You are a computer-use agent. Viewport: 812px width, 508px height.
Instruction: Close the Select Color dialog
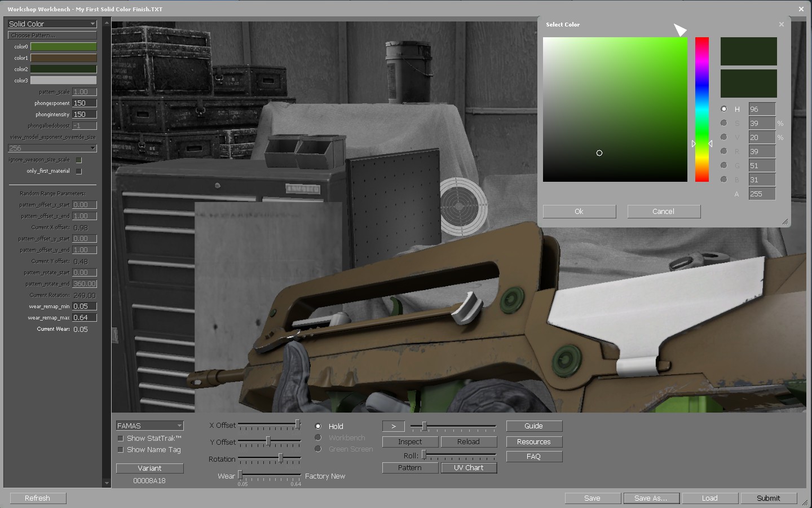(x=781, y=24)
